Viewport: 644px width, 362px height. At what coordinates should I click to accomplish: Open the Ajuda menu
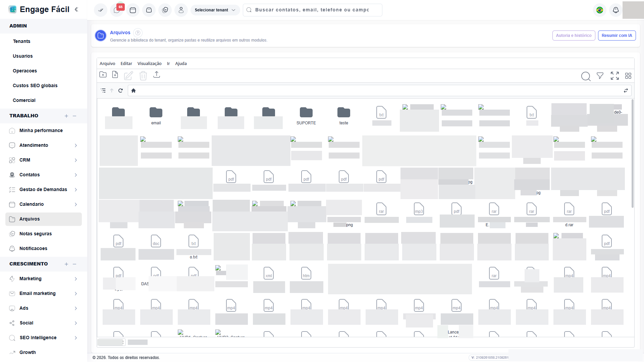pyautogui.click(x=181, y=64)
